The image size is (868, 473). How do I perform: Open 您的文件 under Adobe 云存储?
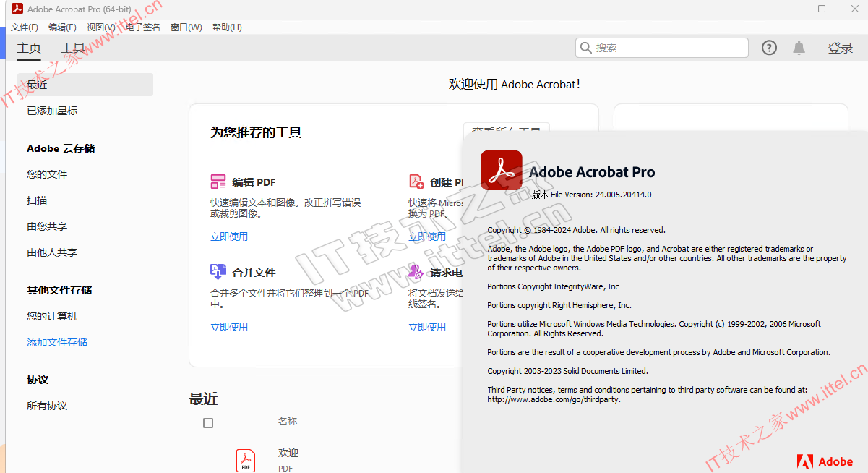point(47,174)
